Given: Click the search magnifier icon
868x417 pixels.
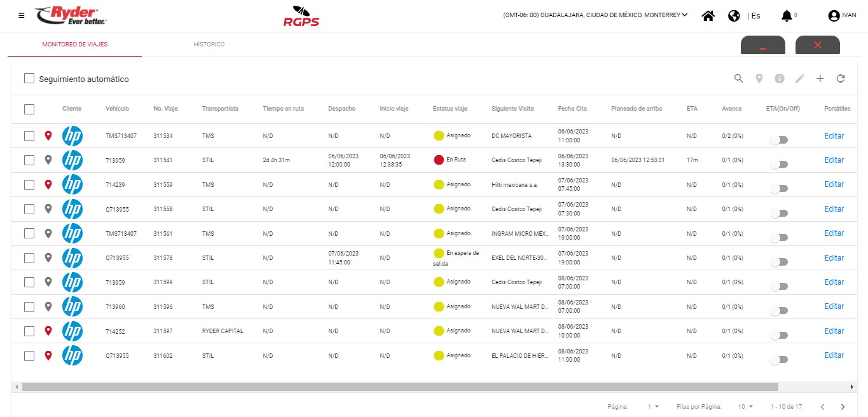Looking at the screenshot, I should (x=738, y=79).
